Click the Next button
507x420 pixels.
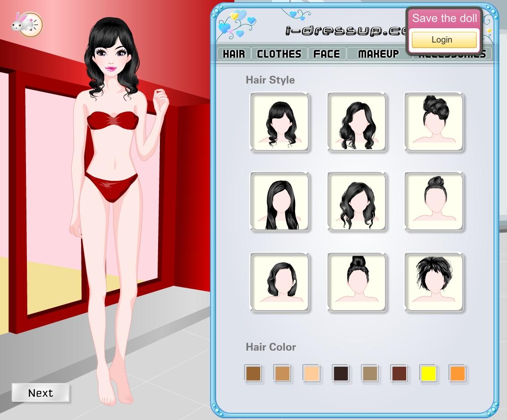41,393
